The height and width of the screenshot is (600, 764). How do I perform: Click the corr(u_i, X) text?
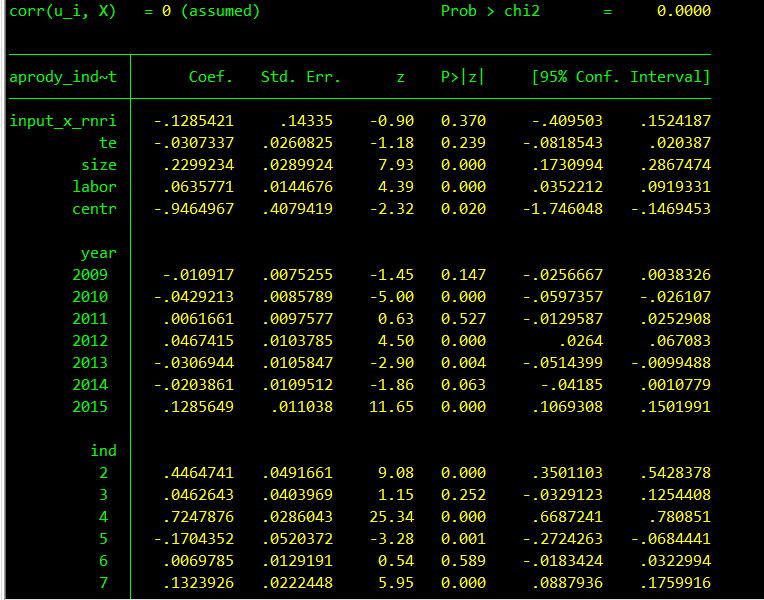63,11
